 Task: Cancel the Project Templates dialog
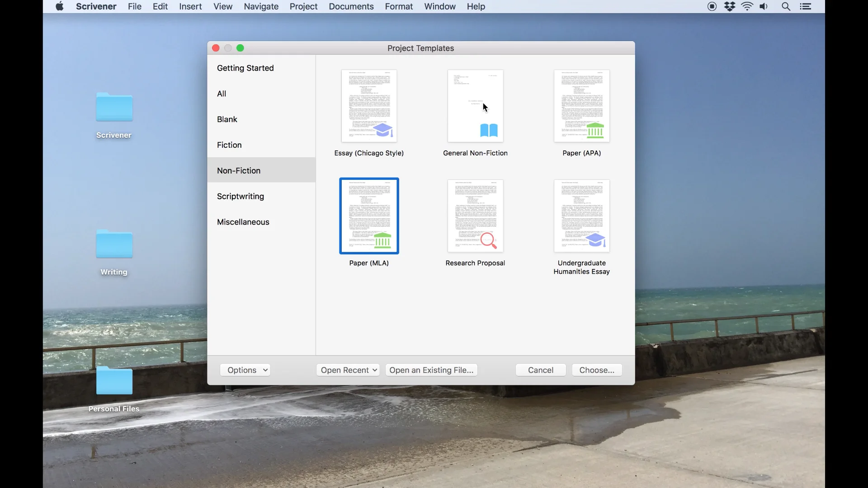[x=541, y=370]
